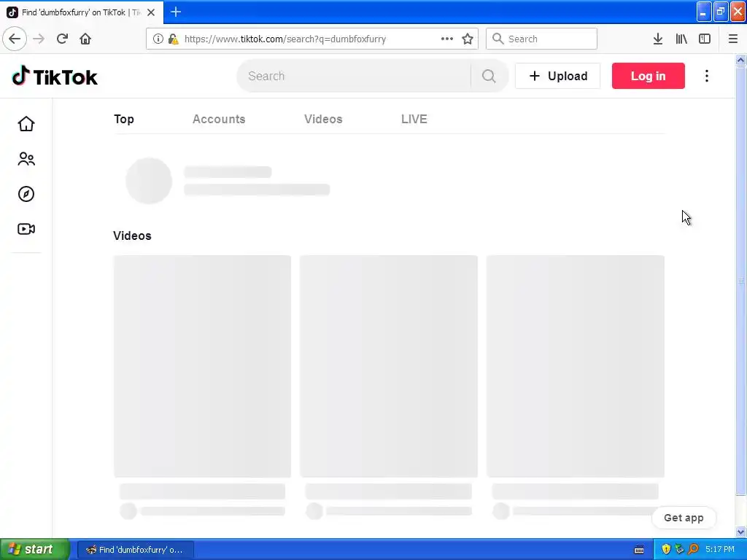Click the security shield tray icon

pos(666,550)
